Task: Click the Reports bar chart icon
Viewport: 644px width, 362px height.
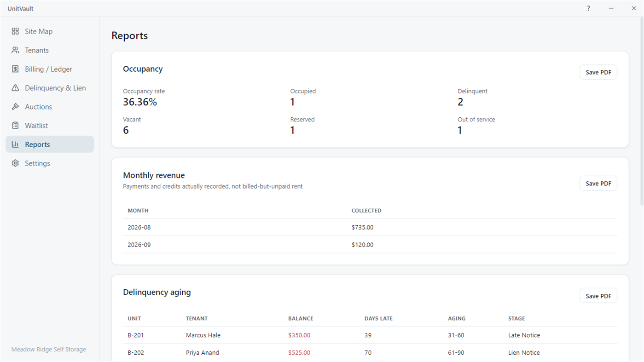Action: 15,144
